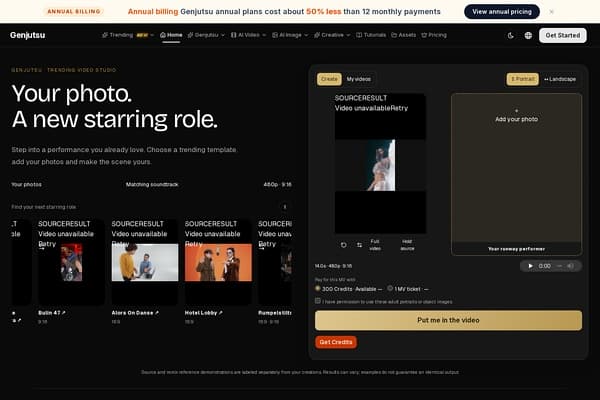Click the Hear source button
Viewport: 600px width, 400px height.
point(407,245)
